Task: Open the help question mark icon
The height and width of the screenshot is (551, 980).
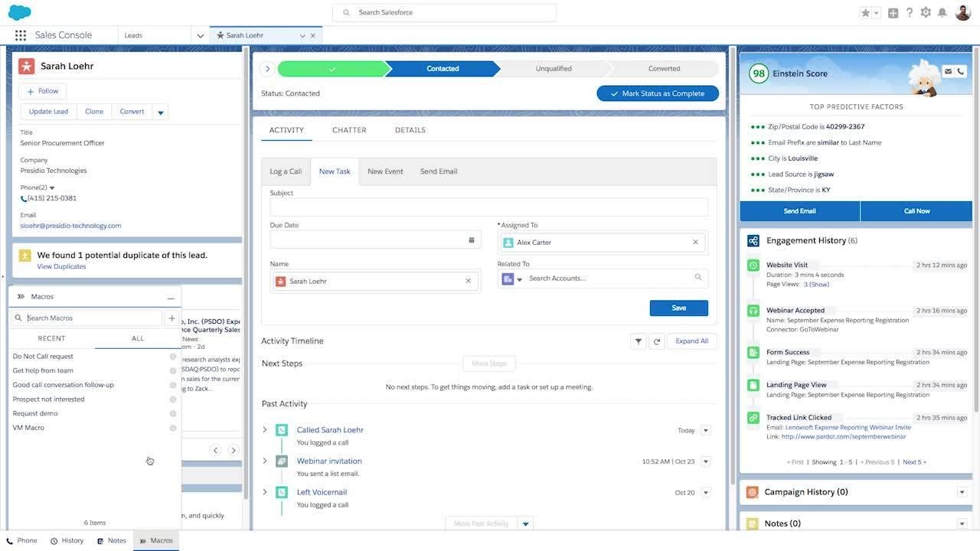Action: point(910,13)
